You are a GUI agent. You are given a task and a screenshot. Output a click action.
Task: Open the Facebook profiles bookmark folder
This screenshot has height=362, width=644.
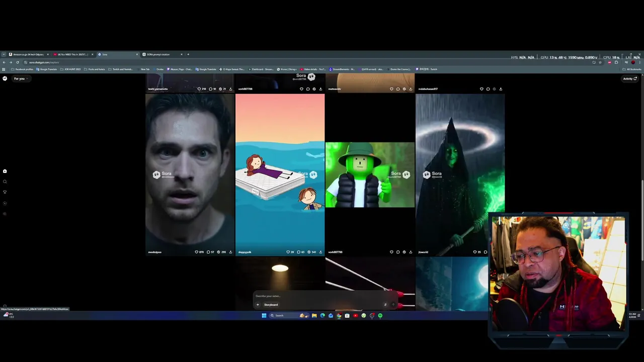pyautogui.click(x=23, y=69)
